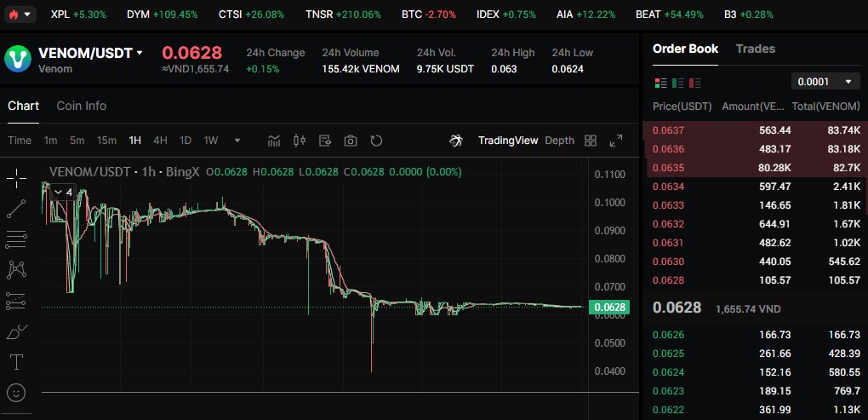Image resolution: width=868 pixels, height=420 pixels.
Task: Open the DYM +109.45% ticker
Action: 163,14
